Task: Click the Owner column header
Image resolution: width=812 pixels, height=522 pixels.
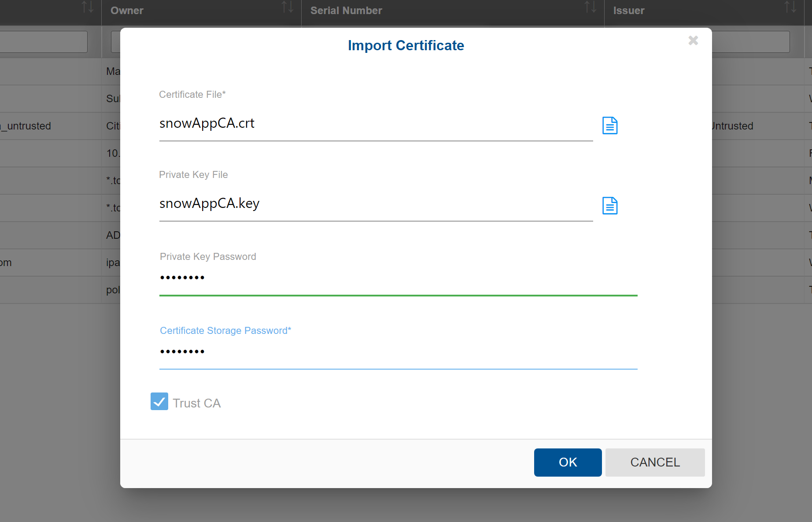Action: tap(127, 10)
